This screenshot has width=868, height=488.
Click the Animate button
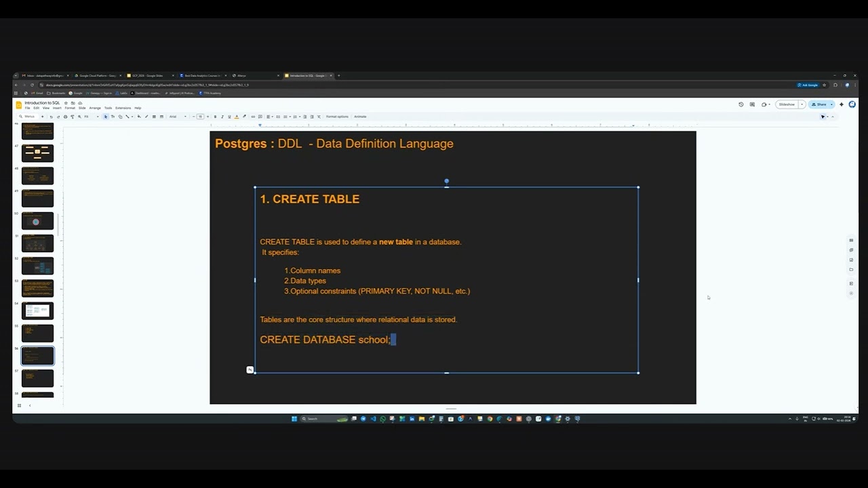coord(360,117)
